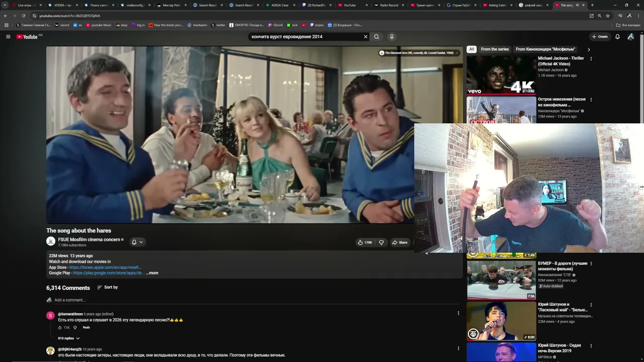Open the YouTube guide hamburger menu
This screenshot has height=362, width=644.
click(8, 37)
